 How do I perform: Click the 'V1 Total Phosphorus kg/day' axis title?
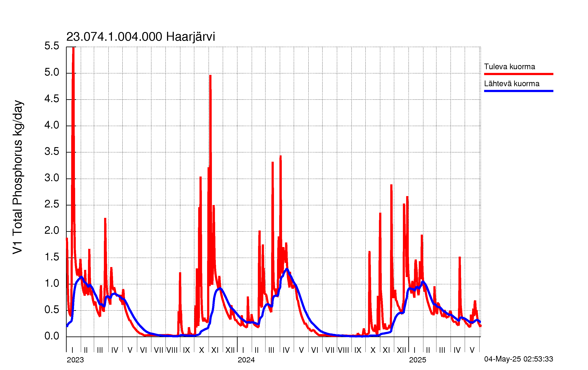pyautogui.click(x=18, y=177)
